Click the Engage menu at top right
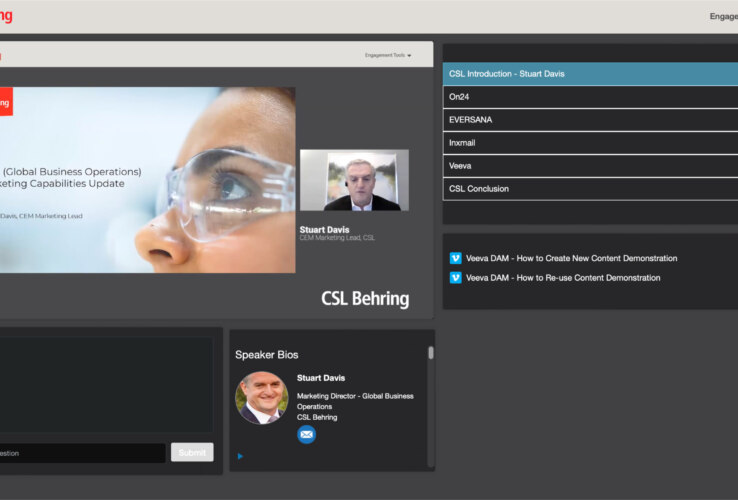This screenshot has width=738, height=500. pos(723,16)
